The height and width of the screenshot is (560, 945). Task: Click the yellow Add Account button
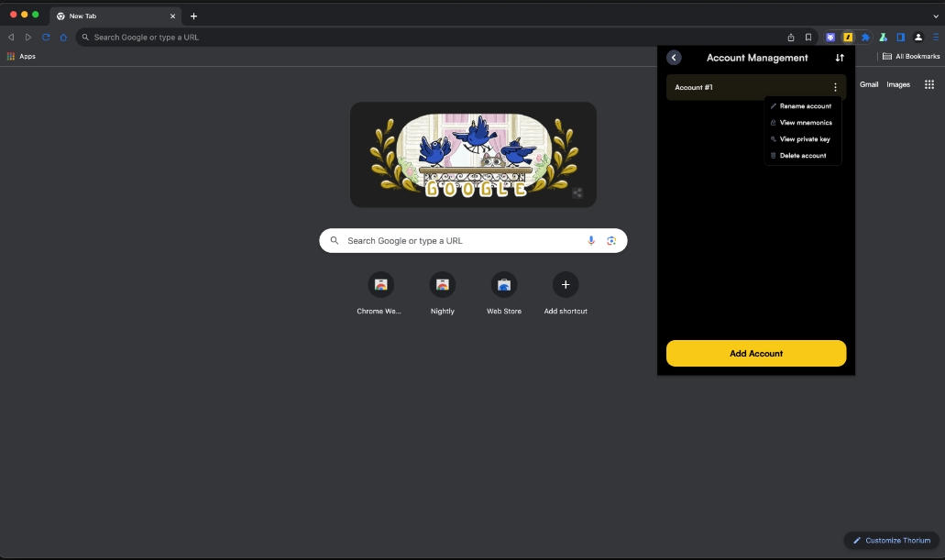tap(756, 353)
